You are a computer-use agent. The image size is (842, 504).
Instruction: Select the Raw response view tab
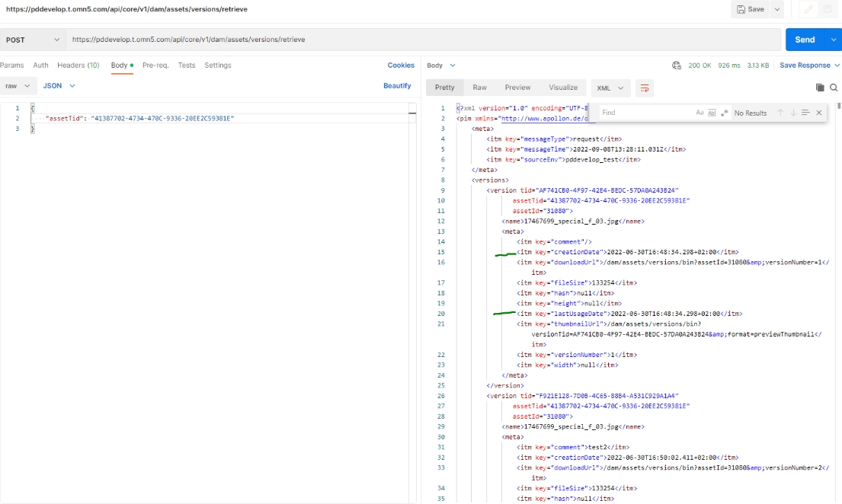point(479,88)
